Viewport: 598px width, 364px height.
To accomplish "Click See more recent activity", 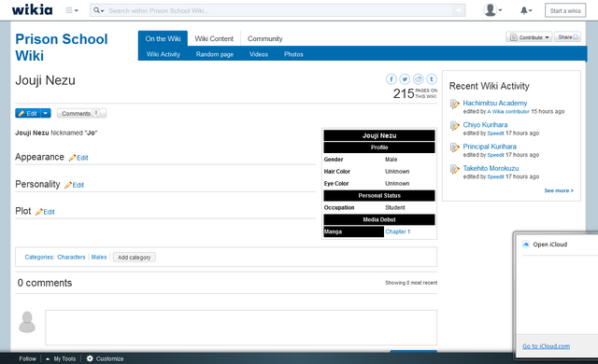I will [559, 190].
